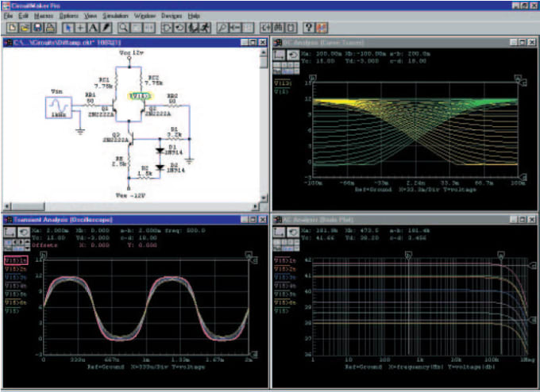This screenshot has width=540, height=392.
Task: Open the View menu
Action: click(x=91, y=16)
